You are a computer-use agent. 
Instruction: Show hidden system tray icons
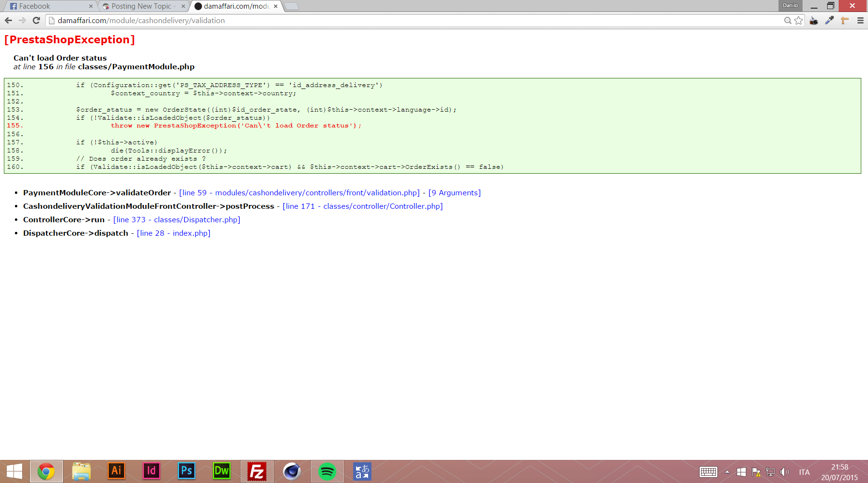727,472
